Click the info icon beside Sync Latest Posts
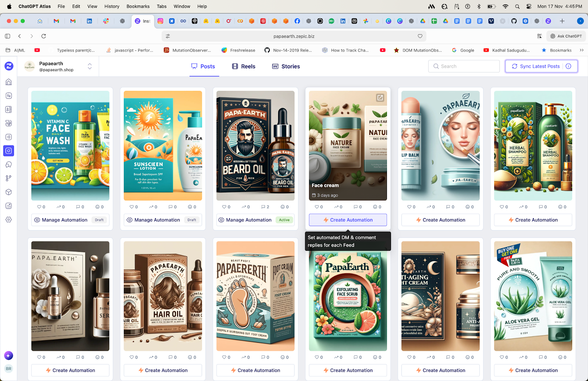The width and height of the screenshot is (588, 381). click(x=569, y=66)
